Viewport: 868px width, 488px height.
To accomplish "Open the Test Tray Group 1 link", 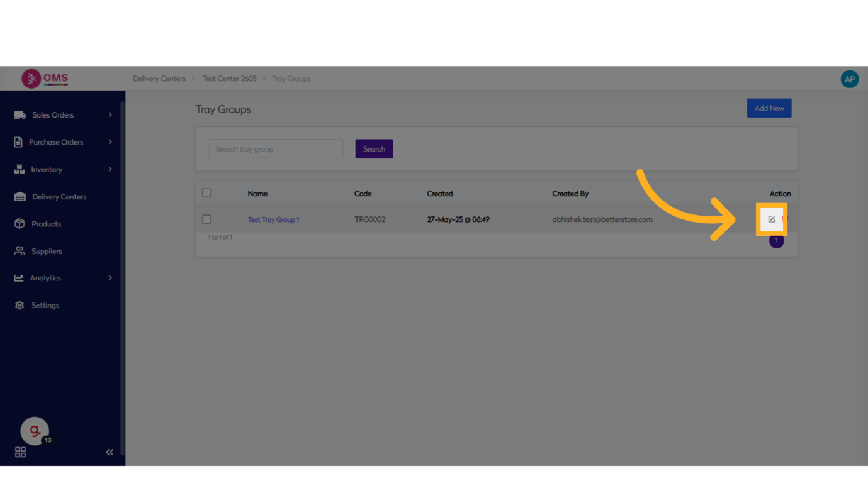I will [273, 219].
